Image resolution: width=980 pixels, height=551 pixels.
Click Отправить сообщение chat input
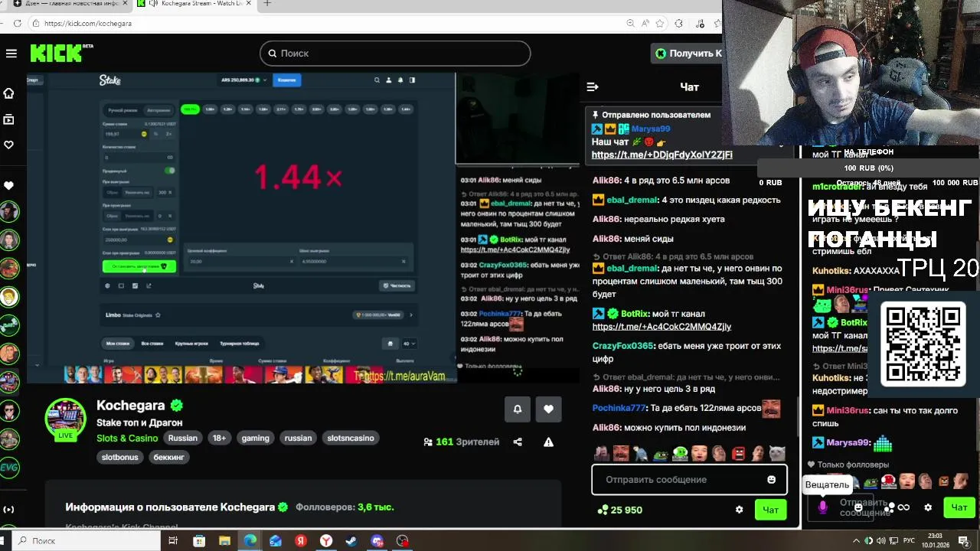point(688,480)
